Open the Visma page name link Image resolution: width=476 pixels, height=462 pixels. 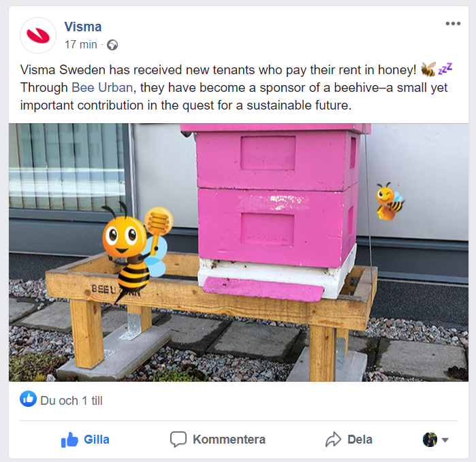pyautogui.click(x=83, y=27)
